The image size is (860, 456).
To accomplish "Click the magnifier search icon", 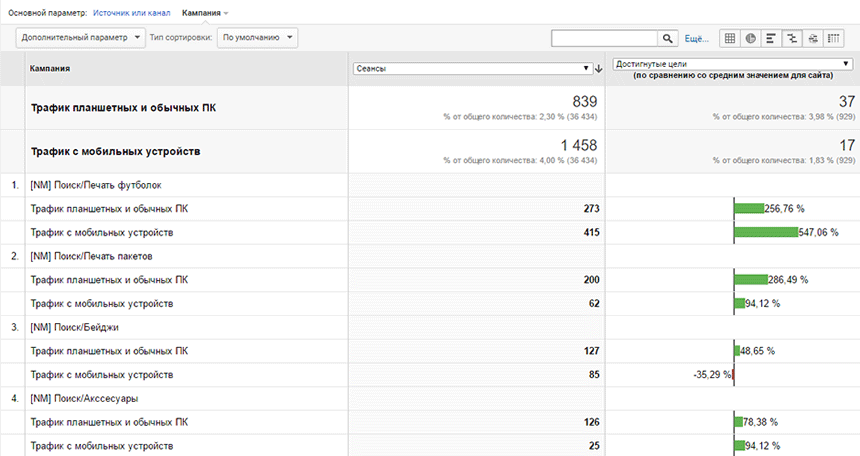I will click(x=667, y=38).
